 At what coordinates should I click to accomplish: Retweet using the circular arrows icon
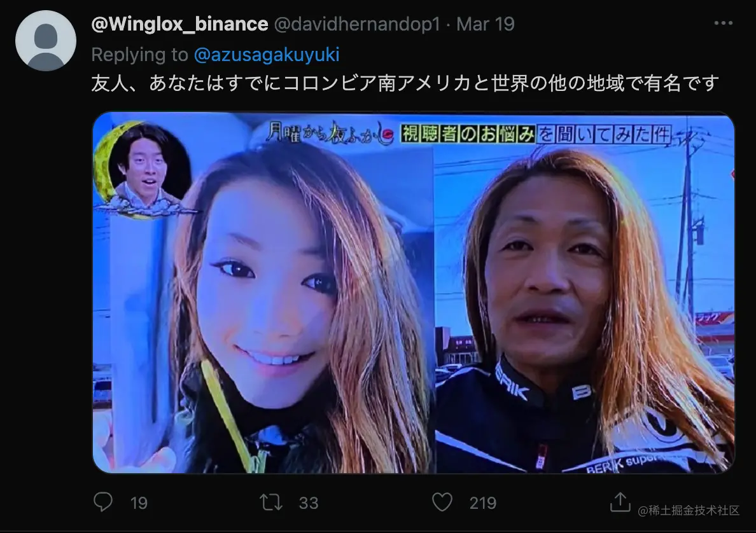(272, 502)
